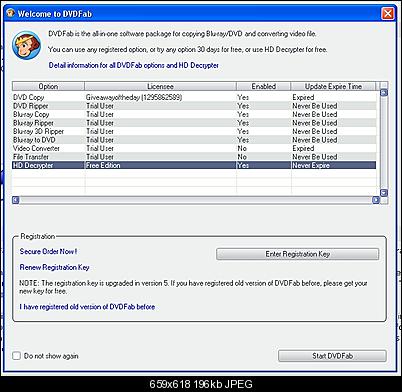402x392 pixels.
Task: Open the Secure Order Now link
Action: tap(48, 252)
